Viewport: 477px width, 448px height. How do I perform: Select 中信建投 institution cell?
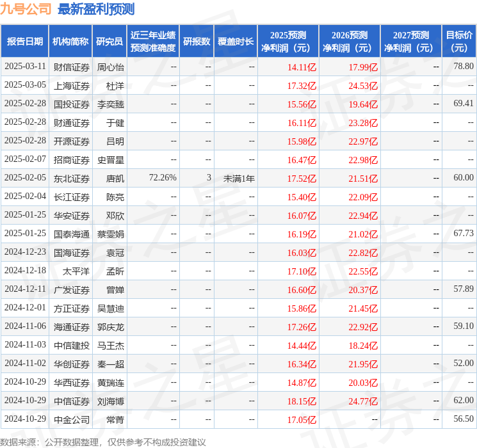point(72,346)
